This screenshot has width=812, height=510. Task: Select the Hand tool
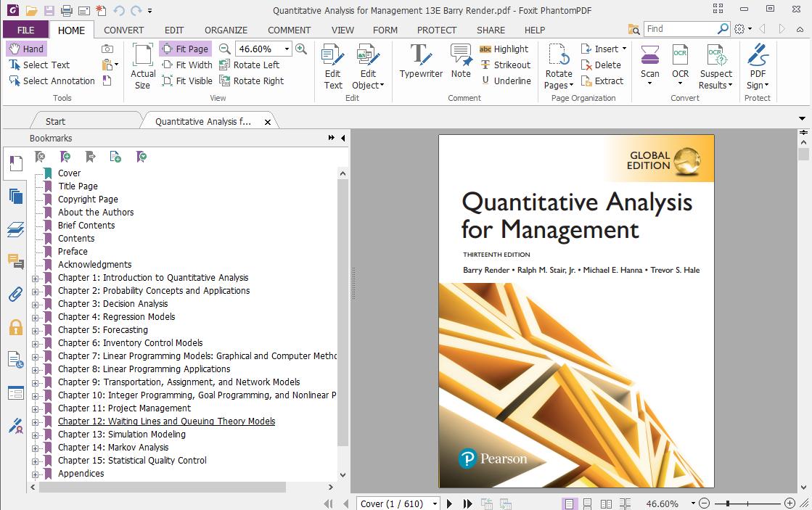point(26,49)
